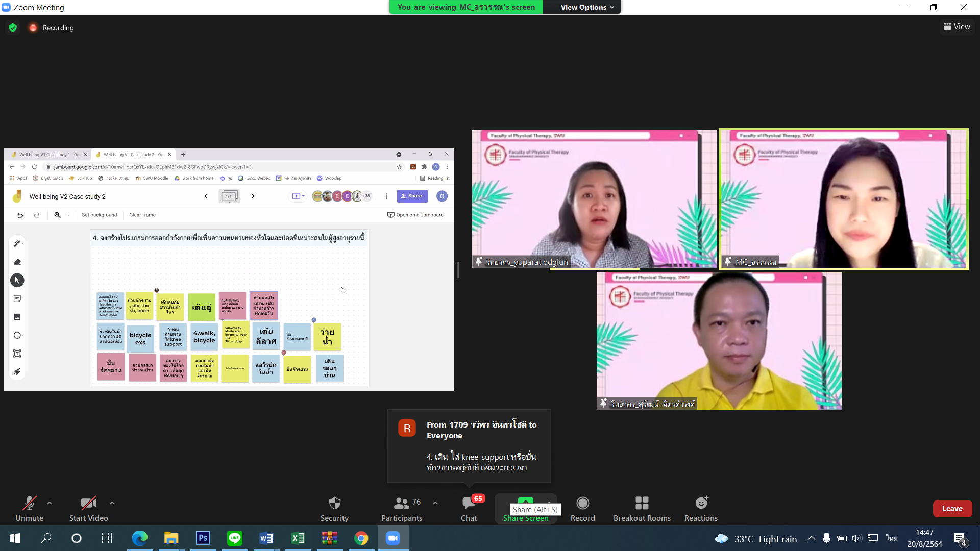Switch the Thai language input indicator

[x=892, y=538]
